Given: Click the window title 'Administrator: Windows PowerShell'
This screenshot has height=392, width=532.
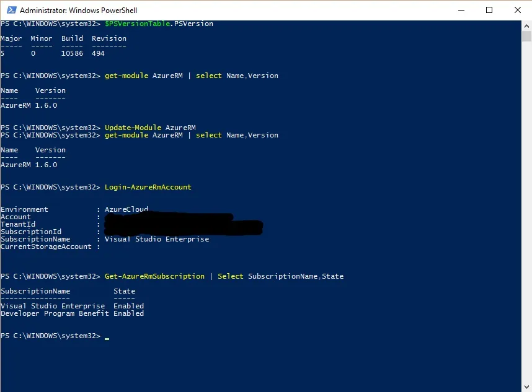Looking at the screenshot, I should (x=78, y=11).
